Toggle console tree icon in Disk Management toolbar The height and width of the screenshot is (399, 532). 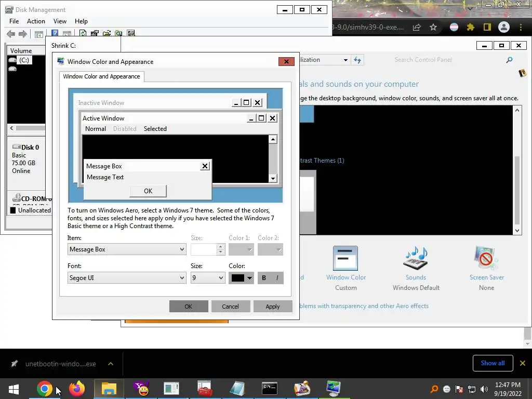click(x=38, y=34)
